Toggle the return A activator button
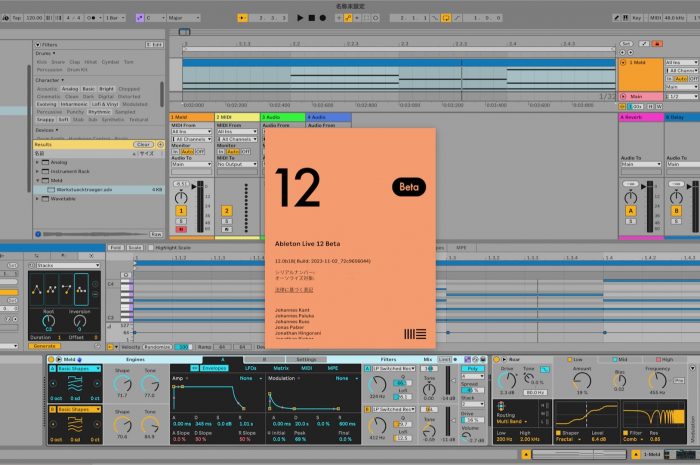The height and width of the screenshot is (465, 700). pos(630,211)
